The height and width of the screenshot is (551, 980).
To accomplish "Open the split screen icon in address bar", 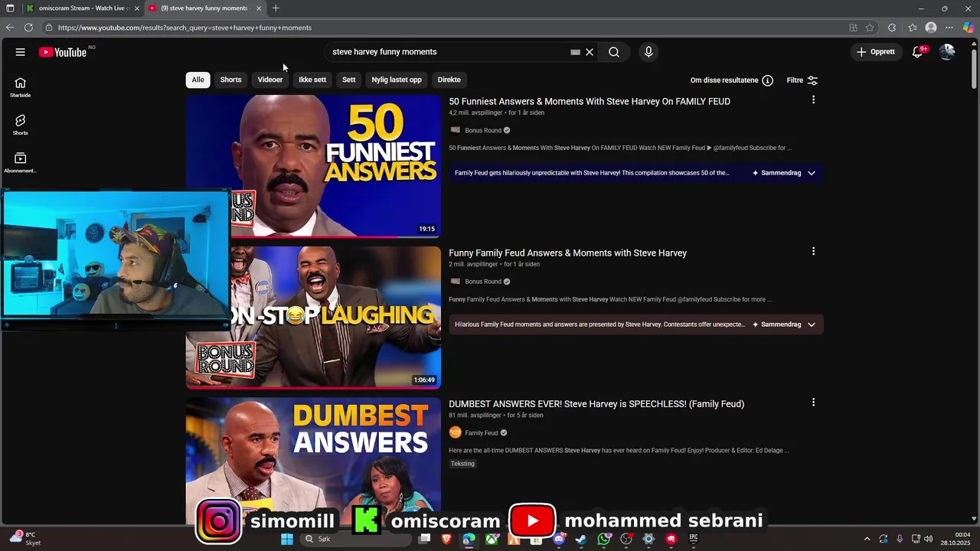I will (853, 28).
